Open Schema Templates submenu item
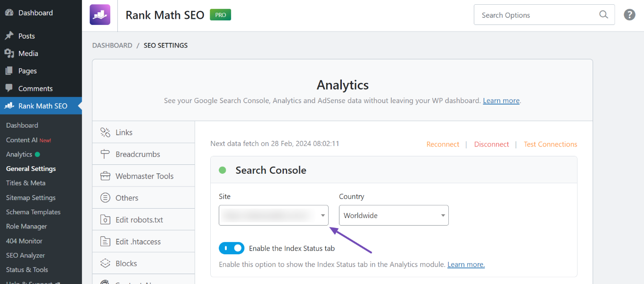 click(x=33, y=212)
